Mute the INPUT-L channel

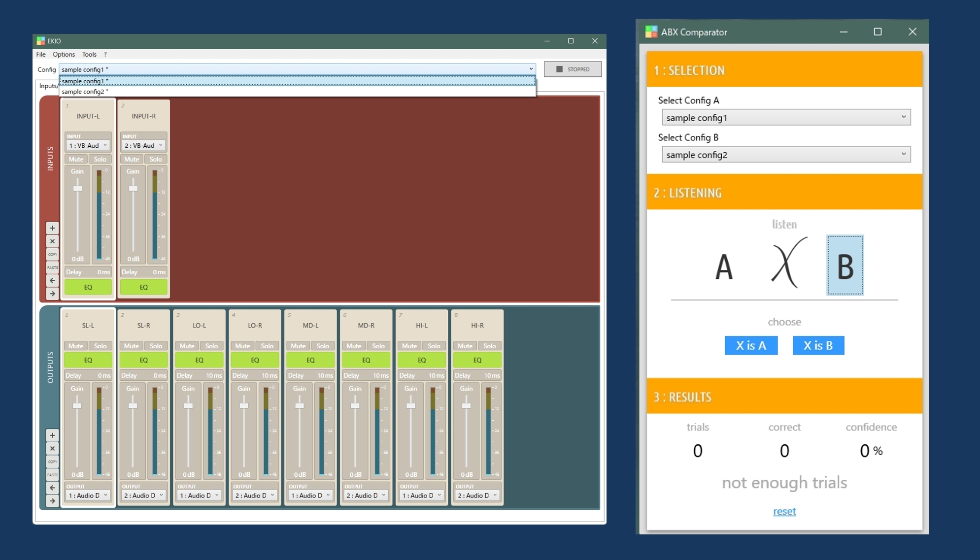(x=76, y=159)
